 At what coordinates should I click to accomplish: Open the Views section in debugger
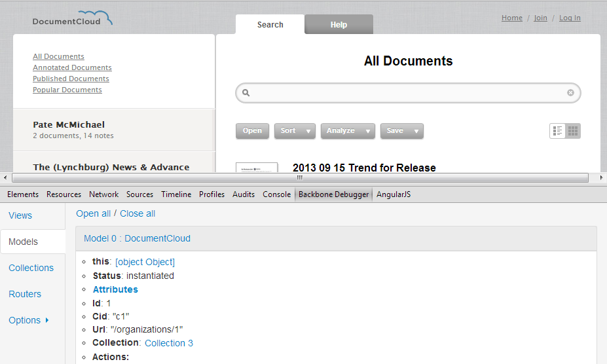20,215
